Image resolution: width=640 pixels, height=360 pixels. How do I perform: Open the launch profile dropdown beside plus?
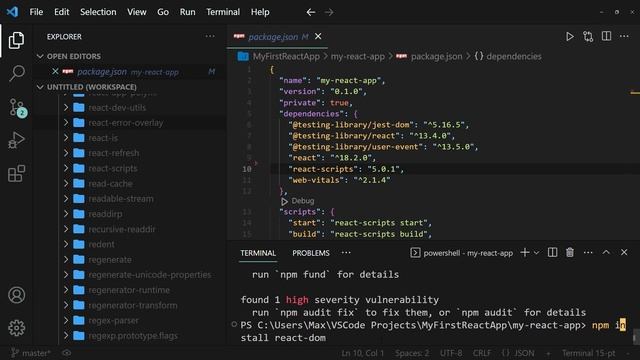[x=536, y=253]
